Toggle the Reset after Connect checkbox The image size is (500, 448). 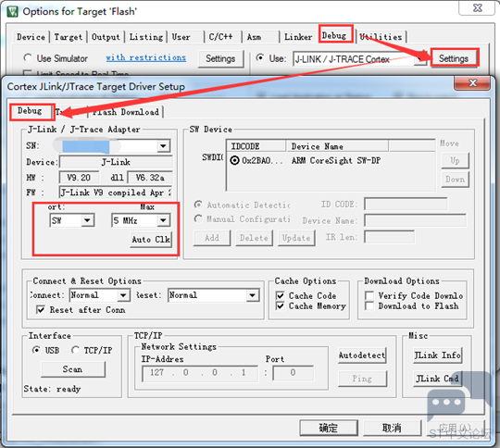tap(41, 309)
